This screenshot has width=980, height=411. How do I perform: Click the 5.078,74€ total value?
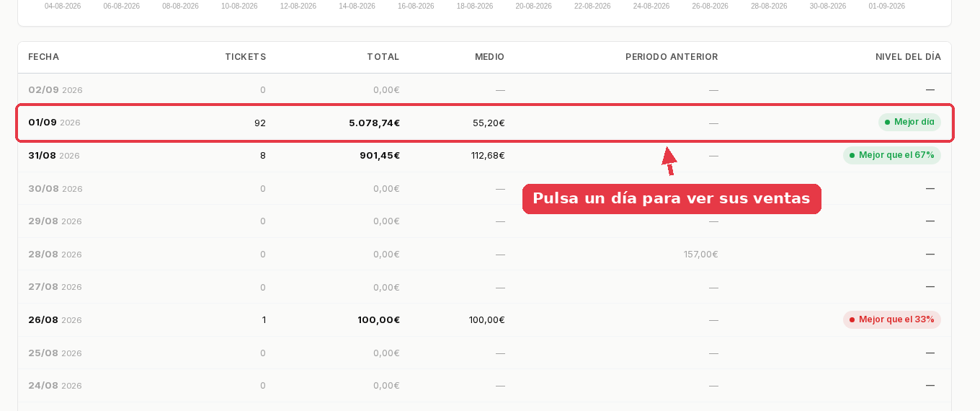[374, 123]
